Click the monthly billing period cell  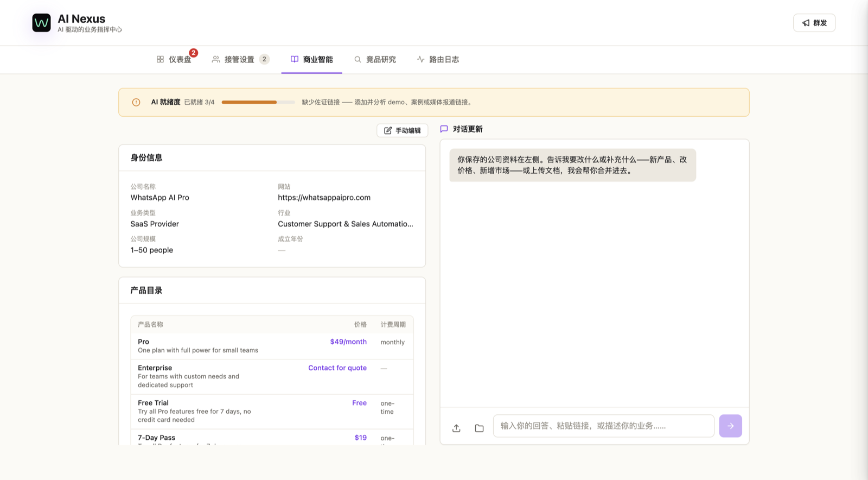point(392,342)
